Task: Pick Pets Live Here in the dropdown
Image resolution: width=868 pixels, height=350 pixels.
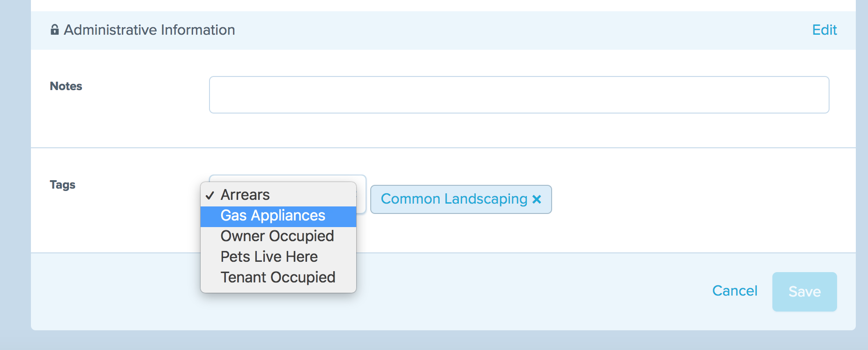Action: [278, 257]
